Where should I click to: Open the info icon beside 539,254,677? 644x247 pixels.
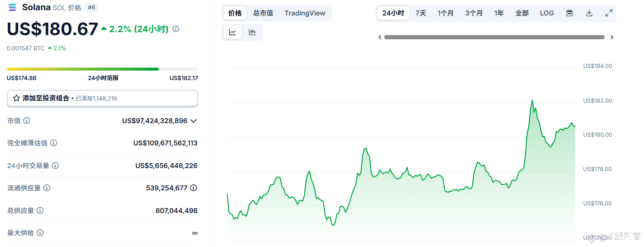(x=194, y=188)
